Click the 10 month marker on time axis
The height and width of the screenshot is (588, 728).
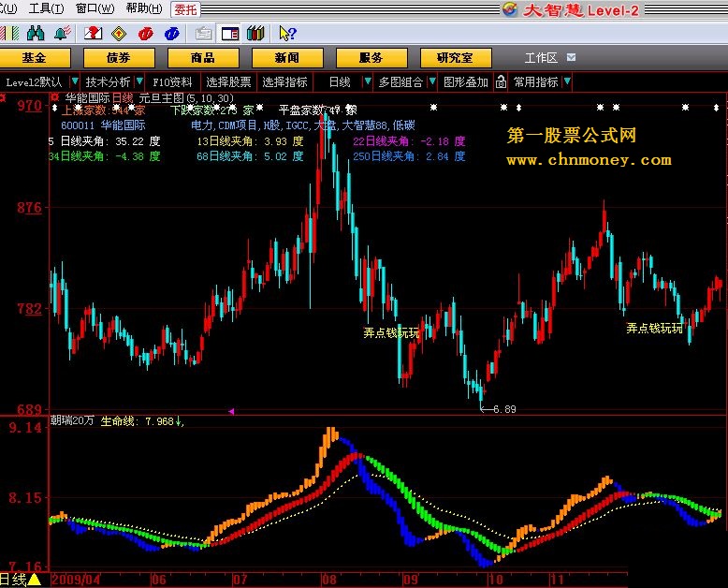pos(495,580)
